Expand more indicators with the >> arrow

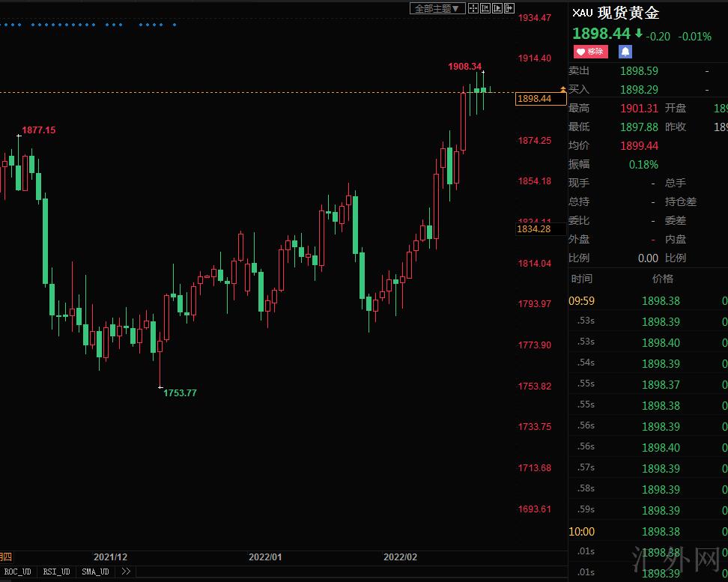pos(125,572)
